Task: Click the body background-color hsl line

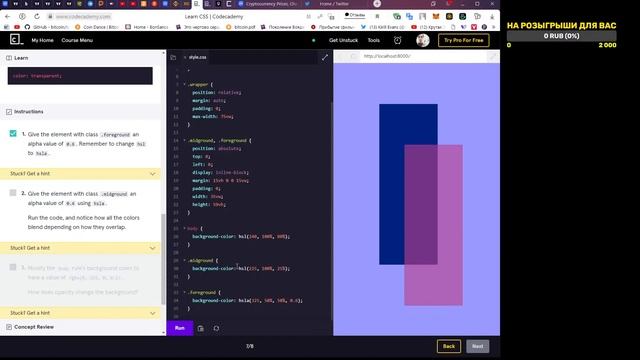Action: pyautogui.click(x=241, y=236)
